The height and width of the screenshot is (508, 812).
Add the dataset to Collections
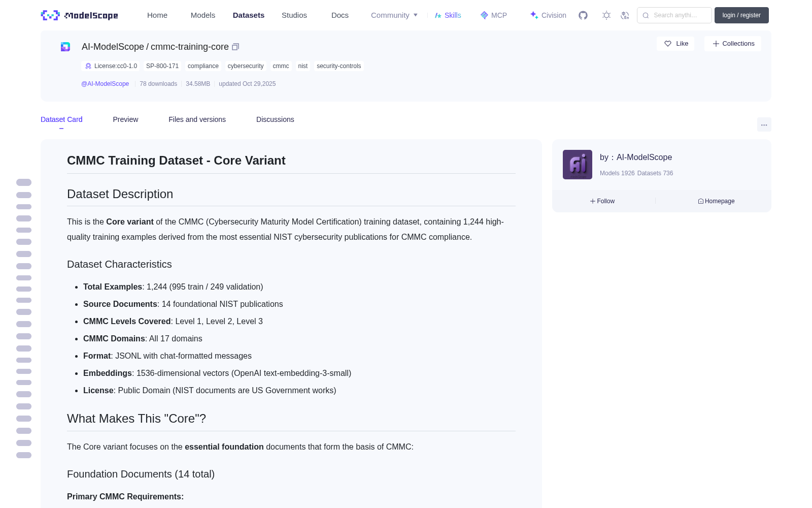(x=733, y=44)
